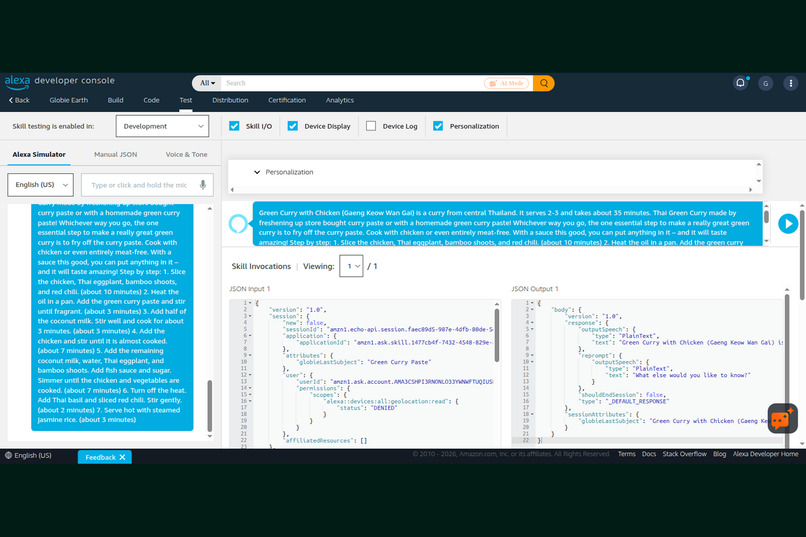806x537 pixels.
Task: Open the Docs footer link
Action: click(649, 454)
